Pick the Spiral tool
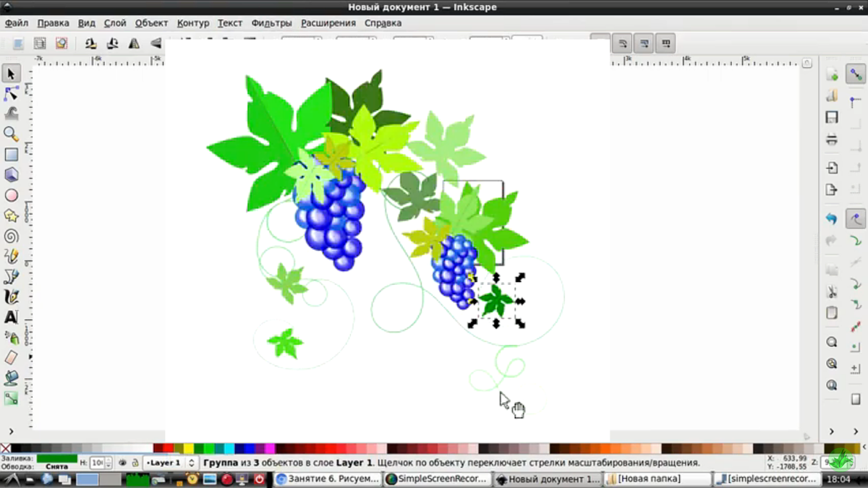 point(12,236)
